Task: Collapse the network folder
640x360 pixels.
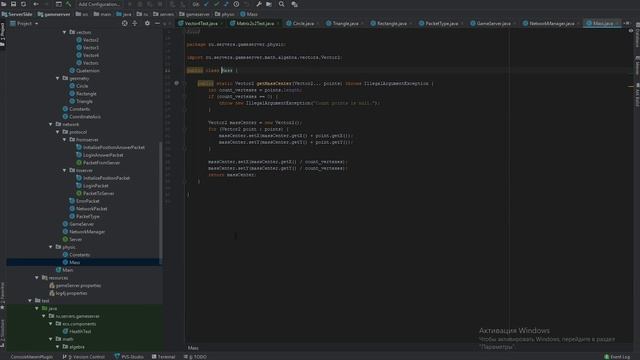Action: 51,124
